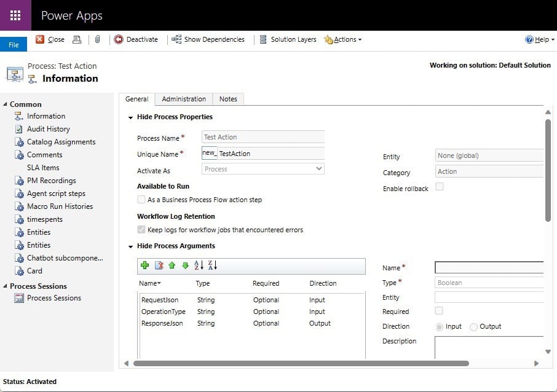Click the Close button label
Screen dimensions: 557x392
[x=56, y=39]
